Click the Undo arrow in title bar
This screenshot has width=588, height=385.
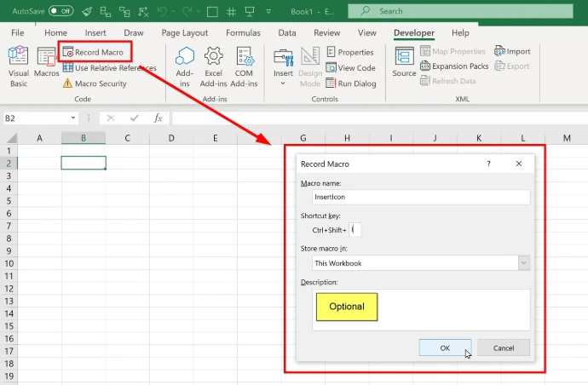163,11
